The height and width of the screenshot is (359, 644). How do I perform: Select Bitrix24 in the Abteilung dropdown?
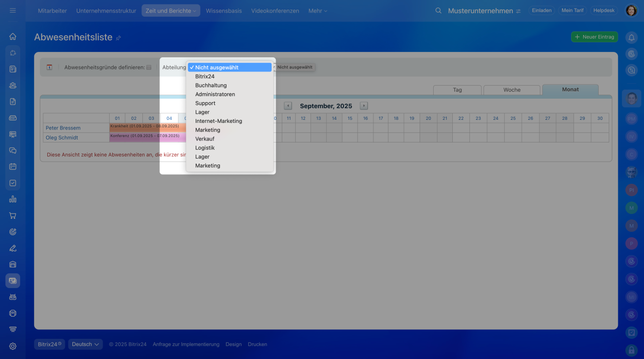pos(230,77)
